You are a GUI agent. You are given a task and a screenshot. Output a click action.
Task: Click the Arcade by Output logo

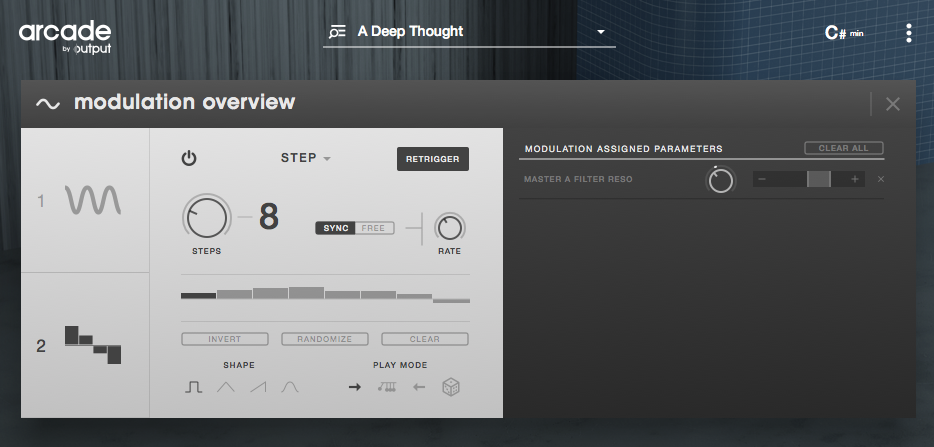65,39
